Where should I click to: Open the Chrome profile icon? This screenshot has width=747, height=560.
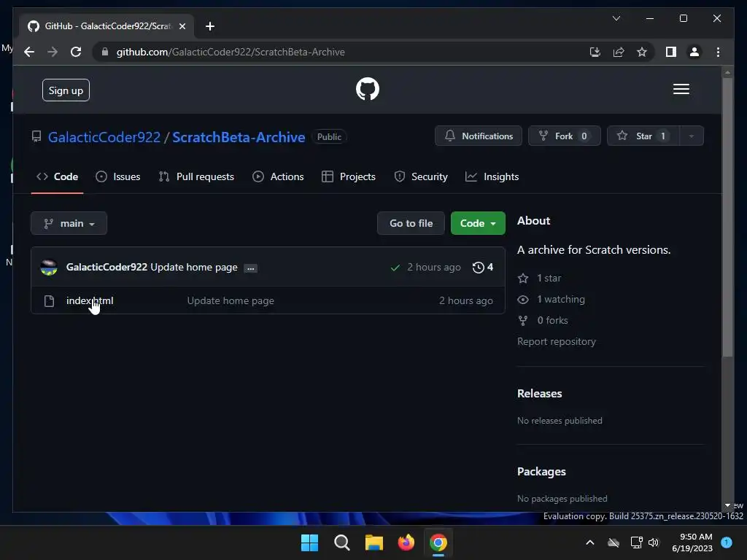coord(694,52)
